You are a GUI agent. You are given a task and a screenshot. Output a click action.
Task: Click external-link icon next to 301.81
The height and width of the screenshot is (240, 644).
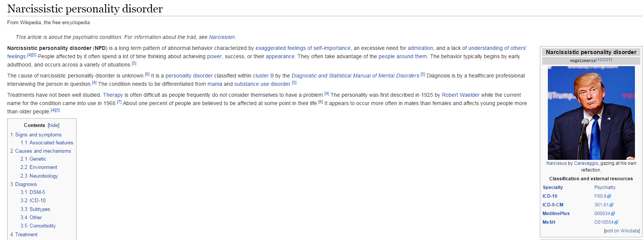[x=611, y=205]
